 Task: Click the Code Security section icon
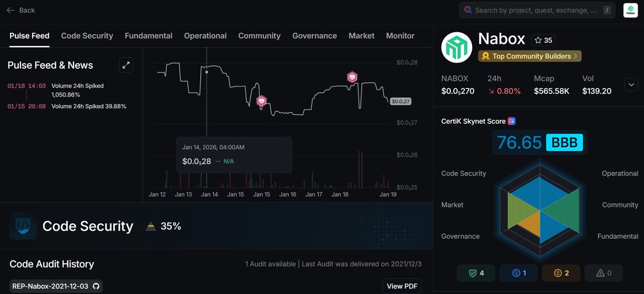(x=23, y=226)
